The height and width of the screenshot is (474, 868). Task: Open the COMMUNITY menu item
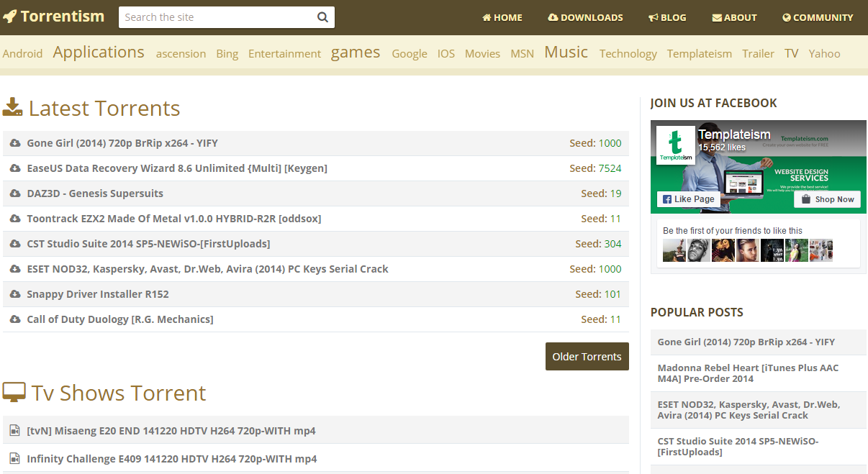818,17
